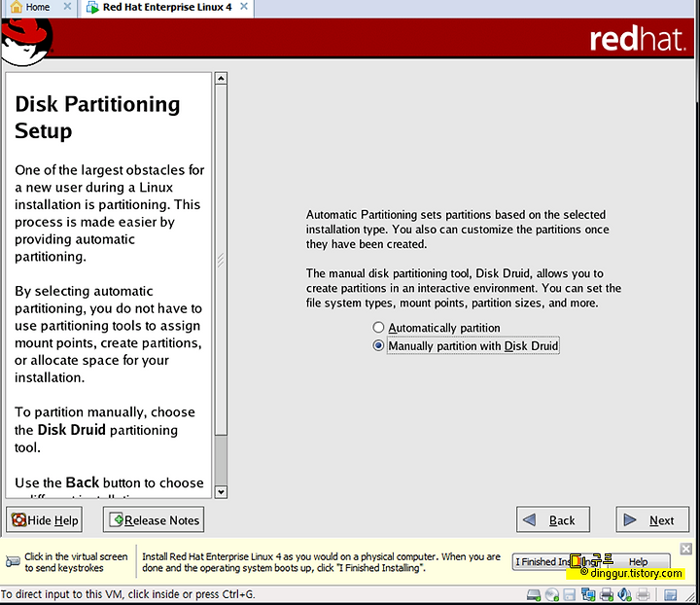Click the message log status icon

[671, 595]
